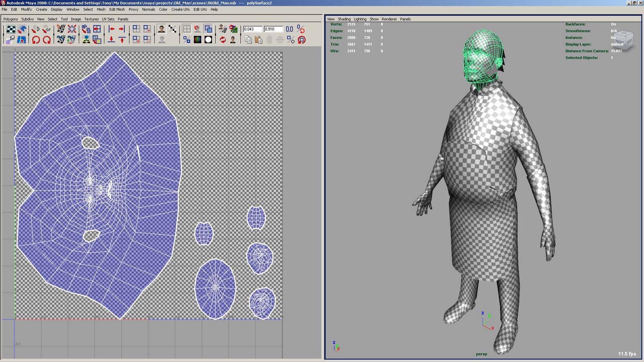Click the rotate UVs clockwise button
Viewport: 644px width, 362px height.
(x=47, y=40)
